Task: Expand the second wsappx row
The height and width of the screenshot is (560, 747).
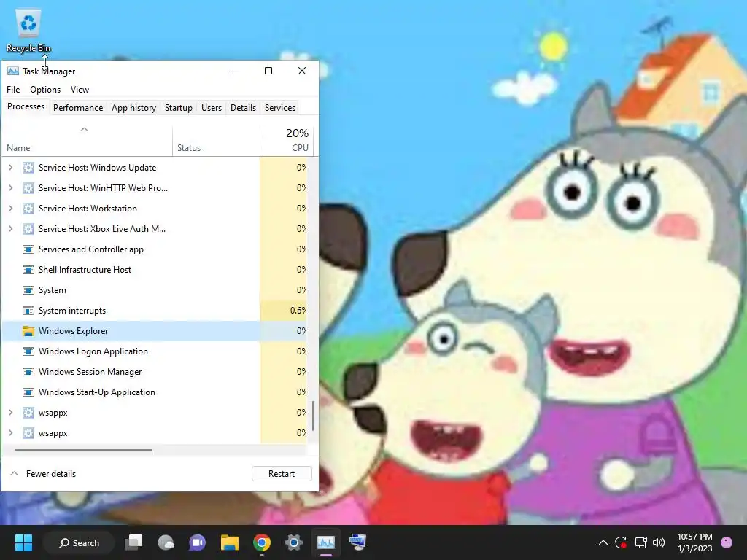Action: pyautogui.click(x=10, y=433)
